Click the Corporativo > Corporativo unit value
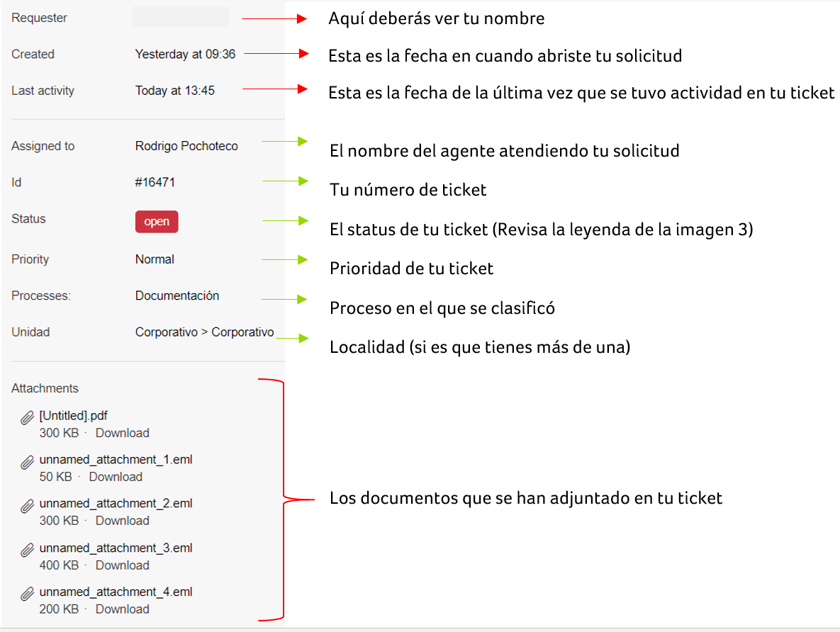The image size is (840, 632). pos(204,332)
